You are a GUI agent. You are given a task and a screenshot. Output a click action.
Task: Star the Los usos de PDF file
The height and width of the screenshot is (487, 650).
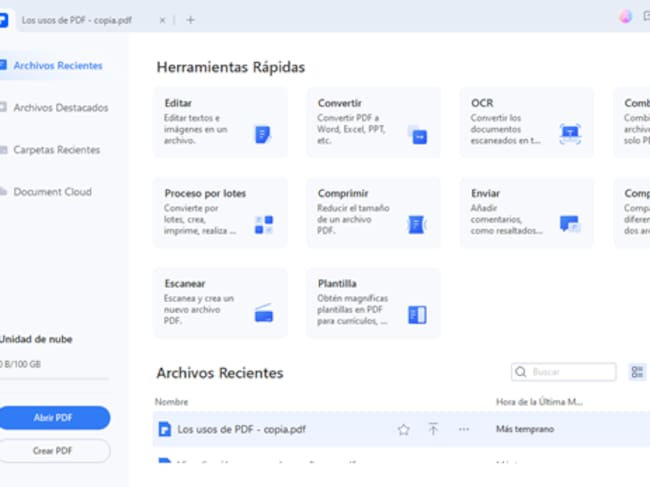click(403, 429)
